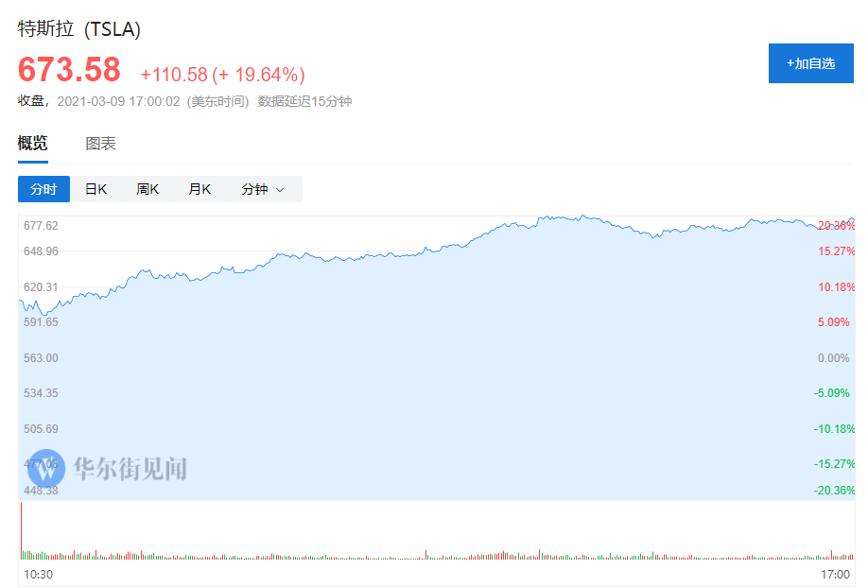Click the 15.27% positive percent label

pos(837,251)
